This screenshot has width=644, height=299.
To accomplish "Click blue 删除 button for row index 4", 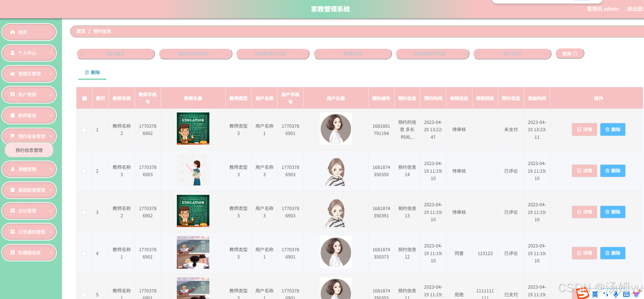I will click(613, 253).
